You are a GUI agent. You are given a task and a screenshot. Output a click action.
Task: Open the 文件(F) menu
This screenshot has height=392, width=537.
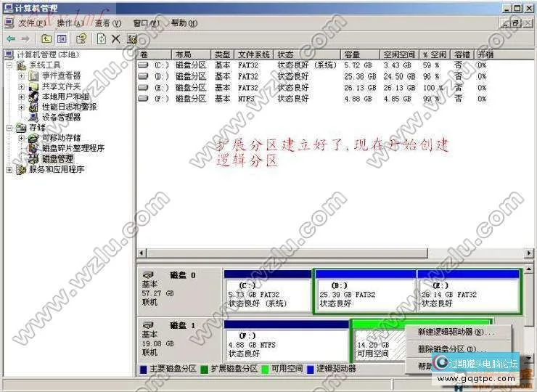tap(32, 23)
